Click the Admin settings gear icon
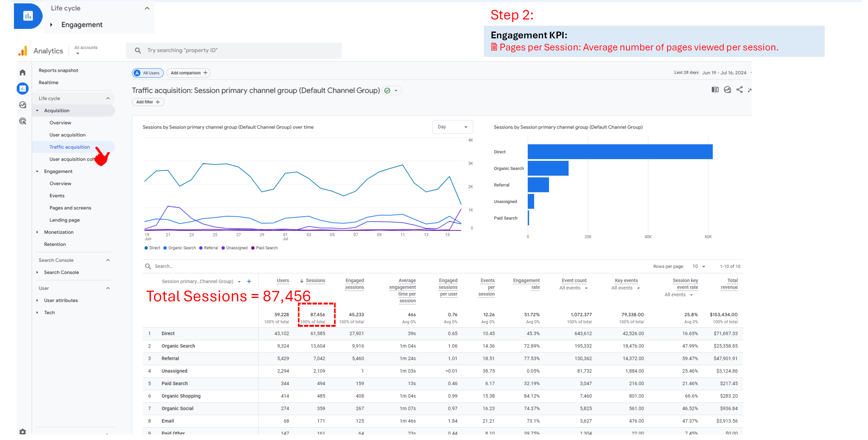 [x=23, y=431]
